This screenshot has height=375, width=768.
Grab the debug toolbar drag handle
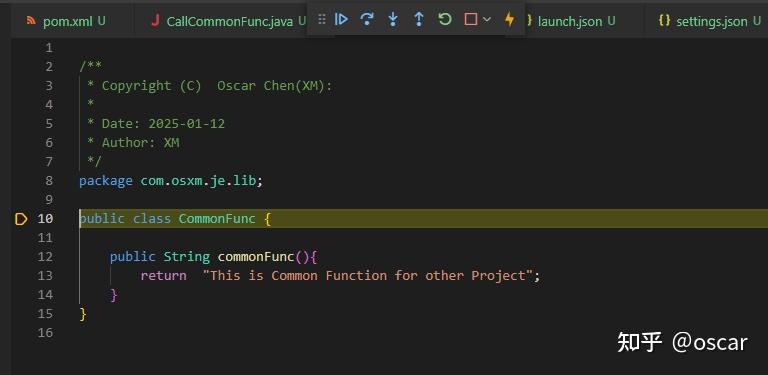[x=322, y=19]
